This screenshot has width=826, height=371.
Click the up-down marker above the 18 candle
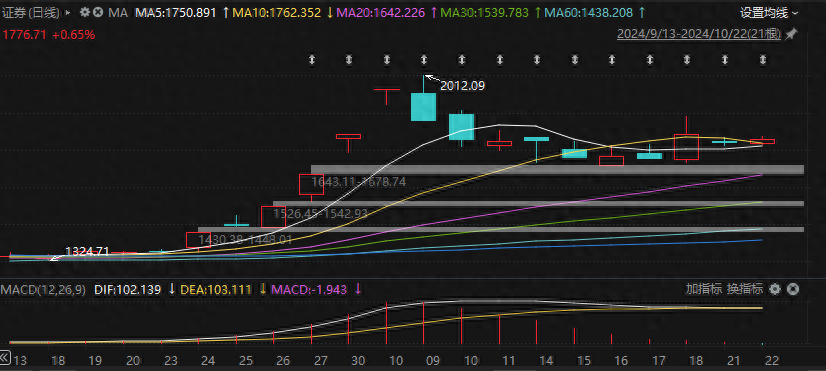pos(686,60)
